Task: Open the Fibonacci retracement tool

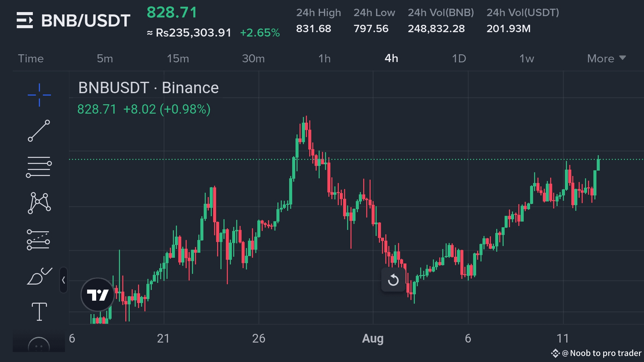Action: pyautogui.click(x=39, y=167)
